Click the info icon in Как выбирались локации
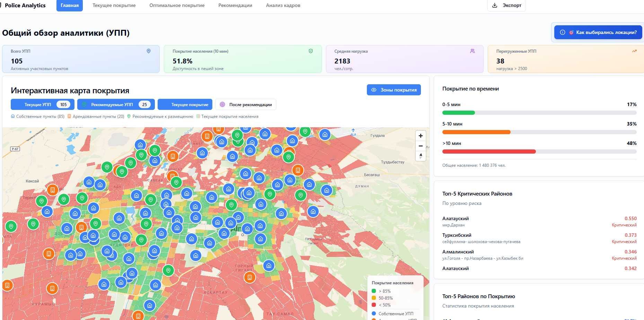644x320 pixels. [x=563, y=32]
